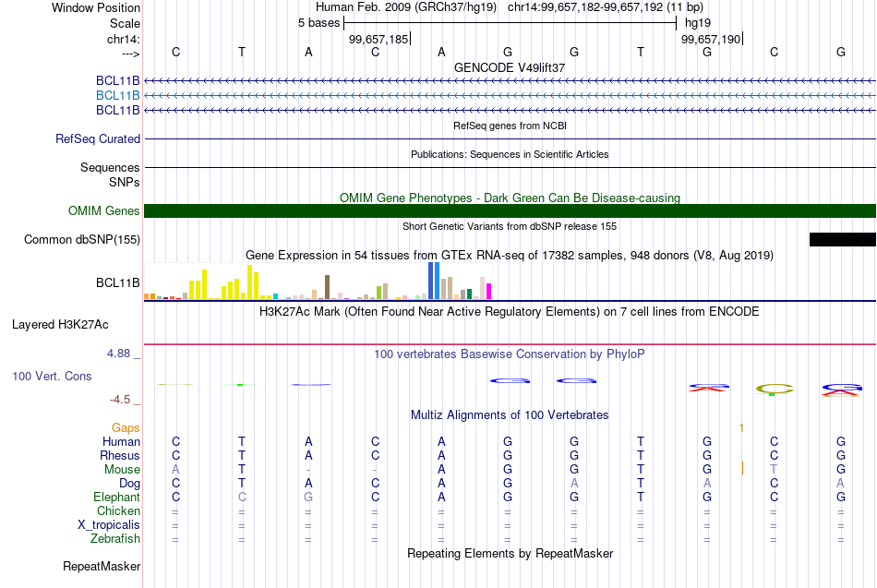The height and width of the screenshot is (588, 877).
Task: Open the Layered H3K27Ac track label
Action: [60, 325]
